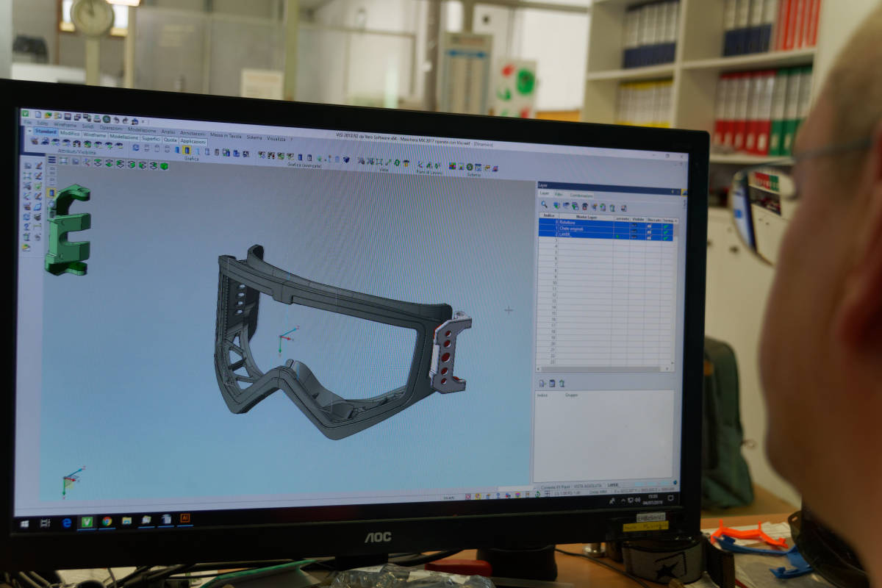882x588 pixels.
Task: Click the trash icon above the Gruppi list
Action: click(562, 383)
